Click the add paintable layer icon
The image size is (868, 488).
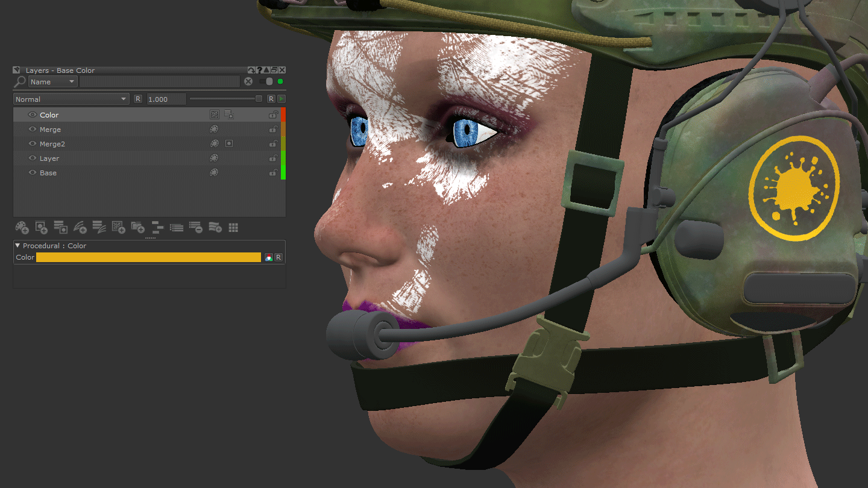(22, 227)
